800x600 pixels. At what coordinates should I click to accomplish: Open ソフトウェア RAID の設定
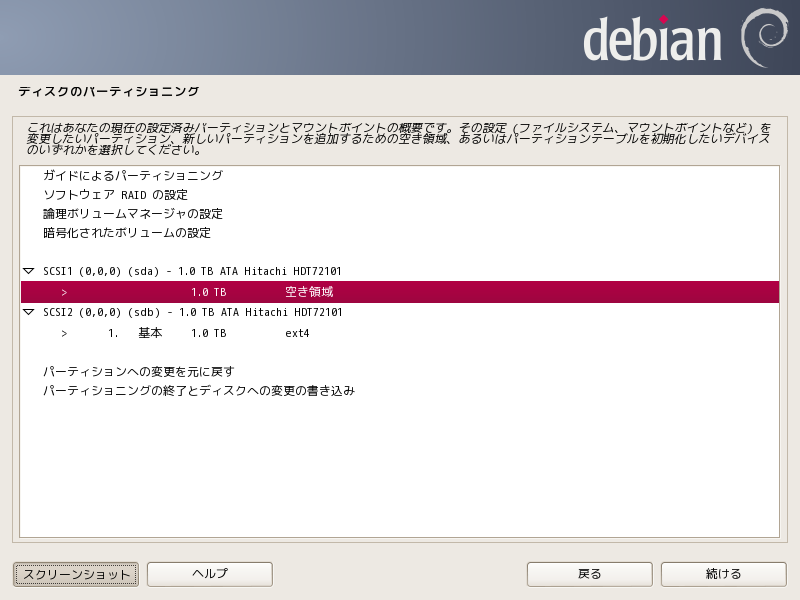pos(115,194)
